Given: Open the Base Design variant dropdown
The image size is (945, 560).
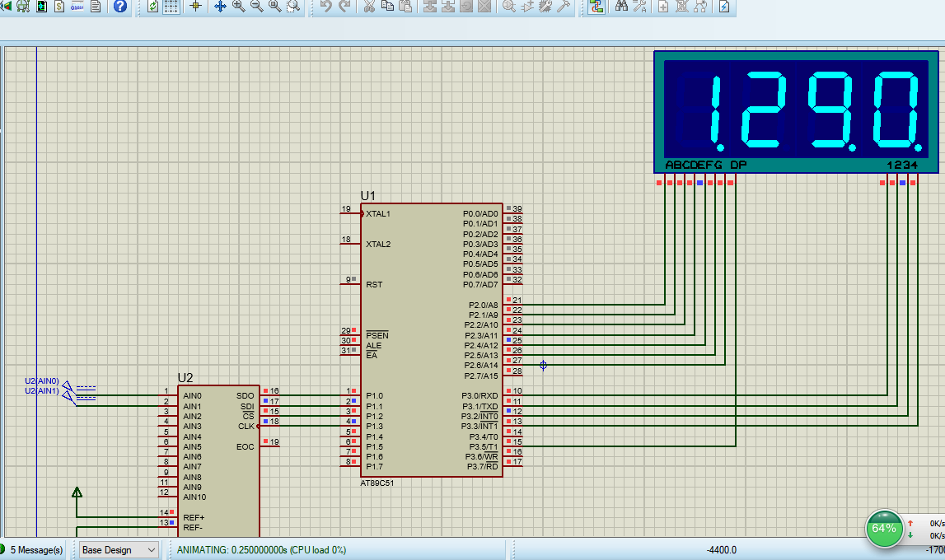Looking at the screenshot, I should point(119,550).
